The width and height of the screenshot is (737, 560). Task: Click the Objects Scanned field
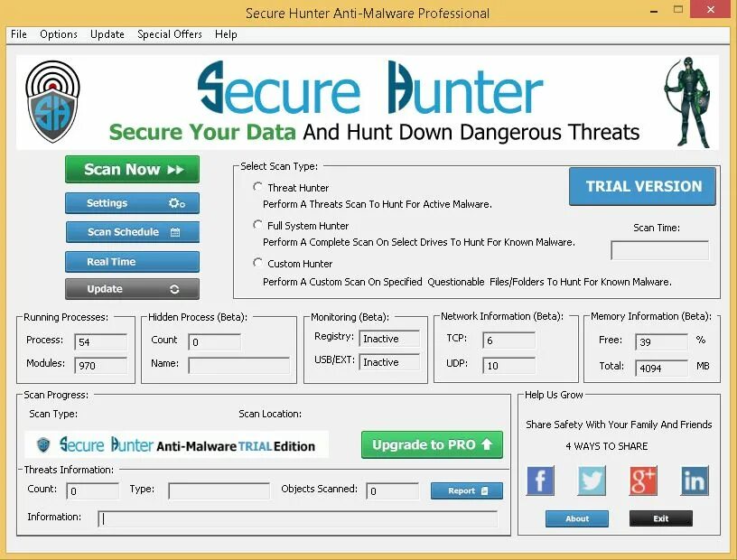[393, 490]
